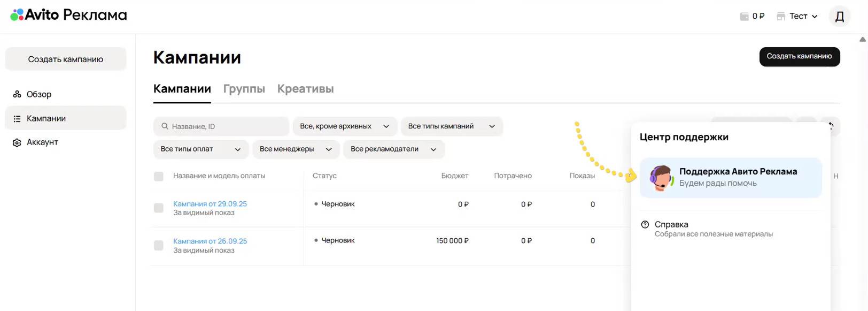Switch to the Группы tab

[244, 89]
